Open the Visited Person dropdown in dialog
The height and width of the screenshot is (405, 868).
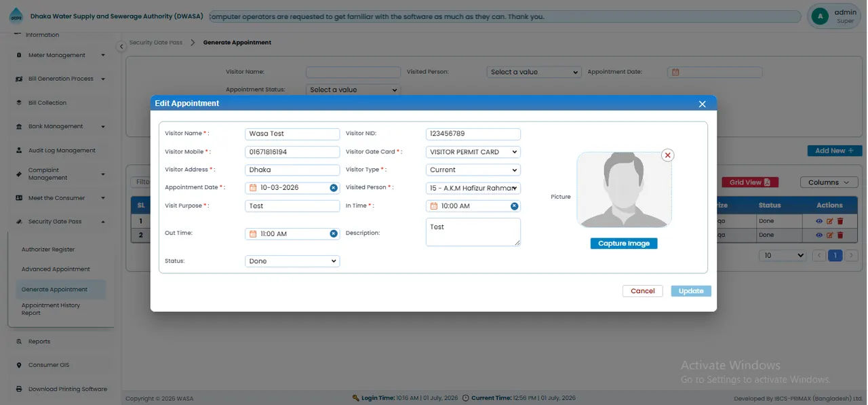473,188
